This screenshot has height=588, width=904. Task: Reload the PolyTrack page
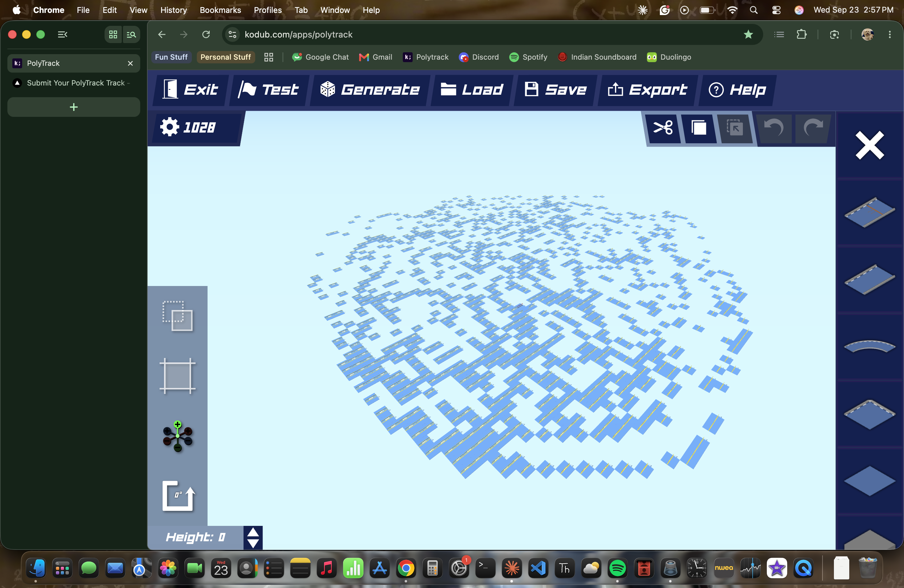point(206,34)
